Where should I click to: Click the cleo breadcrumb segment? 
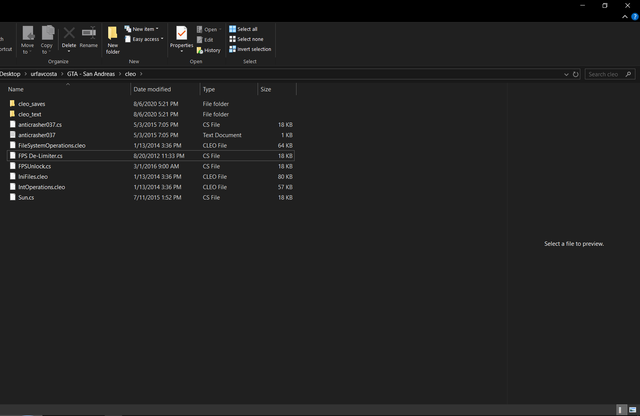[x=130, y=74]
